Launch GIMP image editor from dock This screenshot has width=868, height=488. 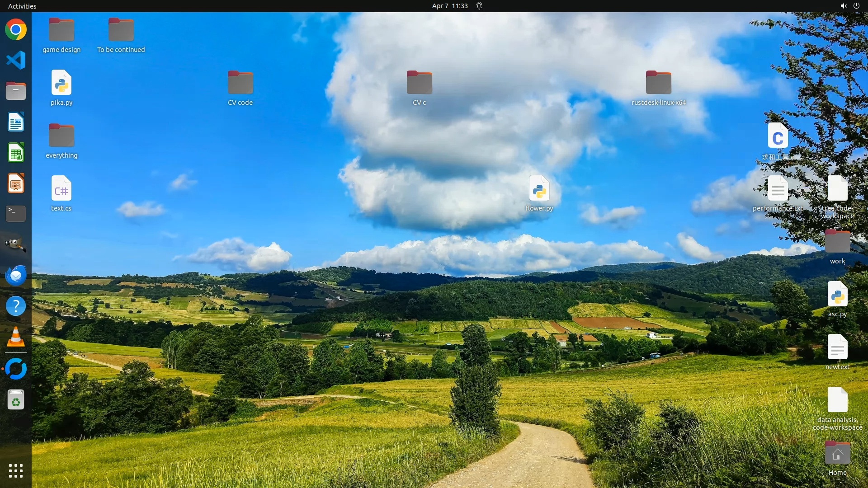coord(16,244)
